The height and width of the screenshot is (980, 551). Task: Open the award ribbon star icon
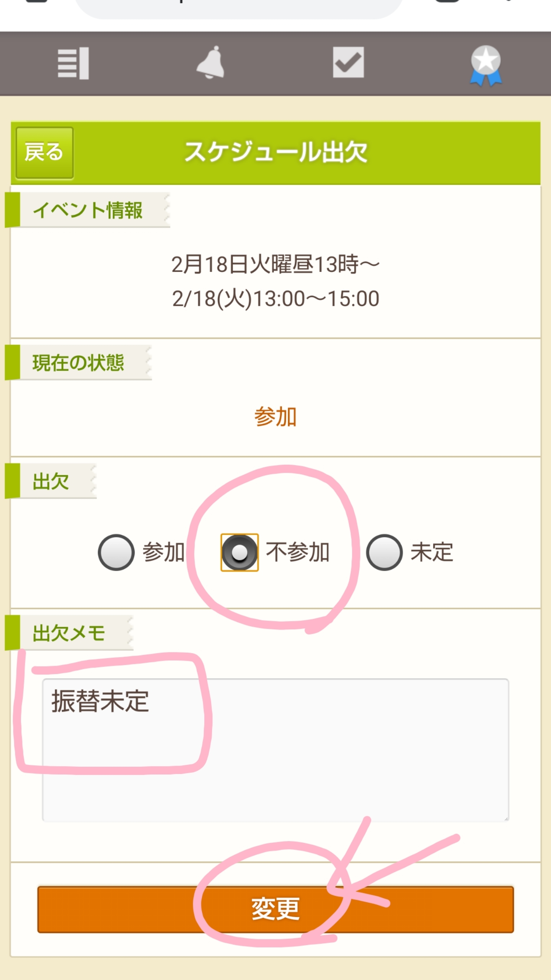click(486, 65)
